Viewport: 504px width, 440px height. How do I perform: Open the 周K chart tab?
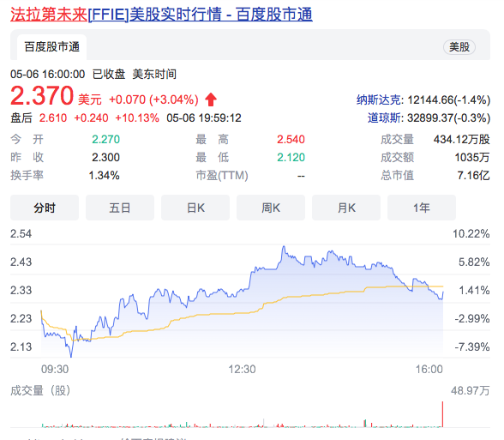click(271, 208)
